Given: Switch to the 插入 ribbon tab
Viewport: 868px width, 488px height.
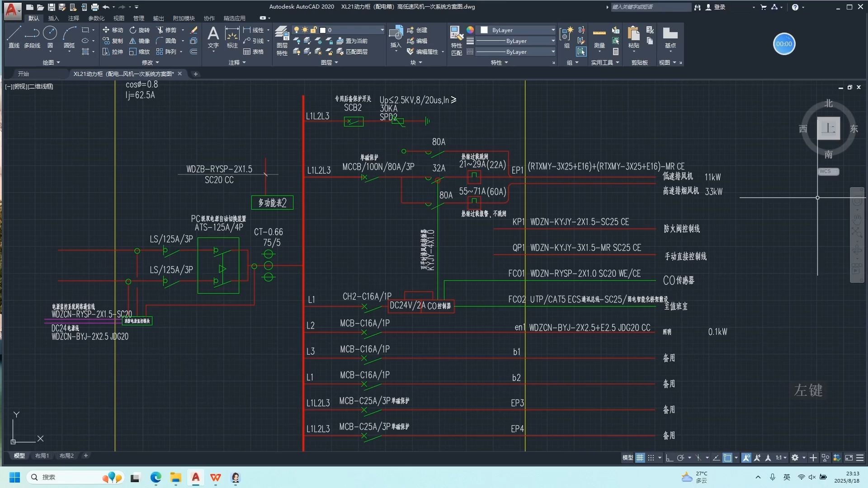Looking at the screenshot, I should click(53, 18).
